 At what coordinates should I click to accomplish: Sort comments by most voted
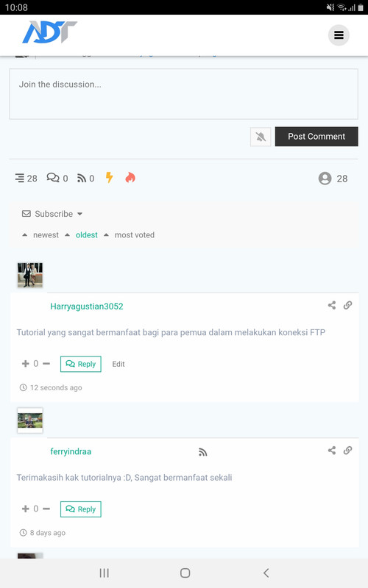(135, 235)
